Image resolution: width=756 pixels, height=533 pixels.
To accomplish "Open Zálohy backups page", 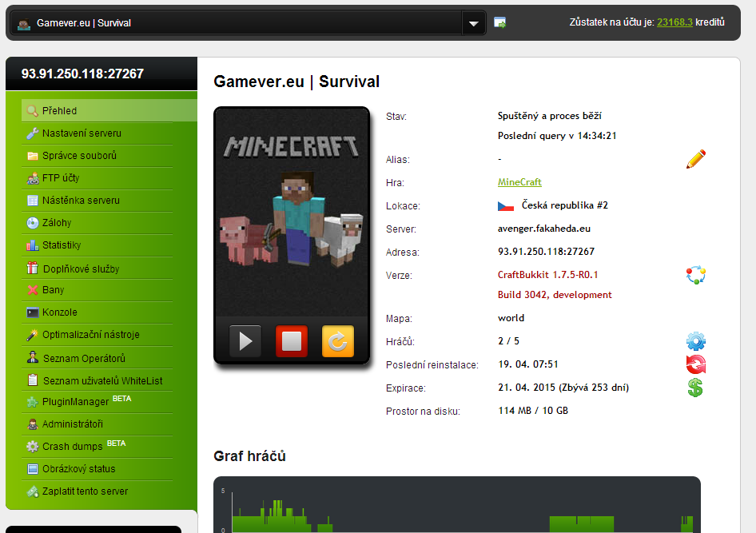I will coord(97,223).
